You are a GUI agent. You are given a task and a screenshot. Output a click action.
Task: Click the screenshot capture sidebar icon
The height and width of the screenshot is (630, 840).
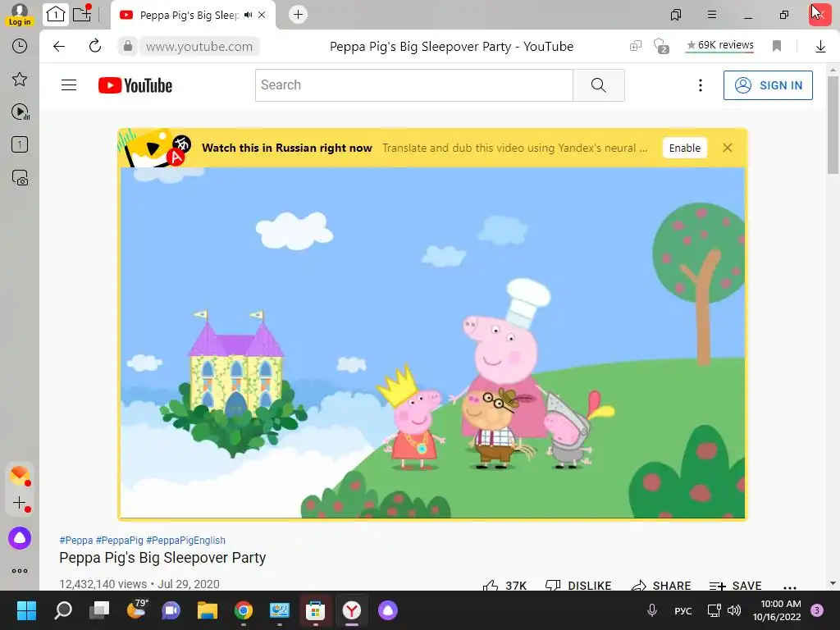(x=20, y=177)
